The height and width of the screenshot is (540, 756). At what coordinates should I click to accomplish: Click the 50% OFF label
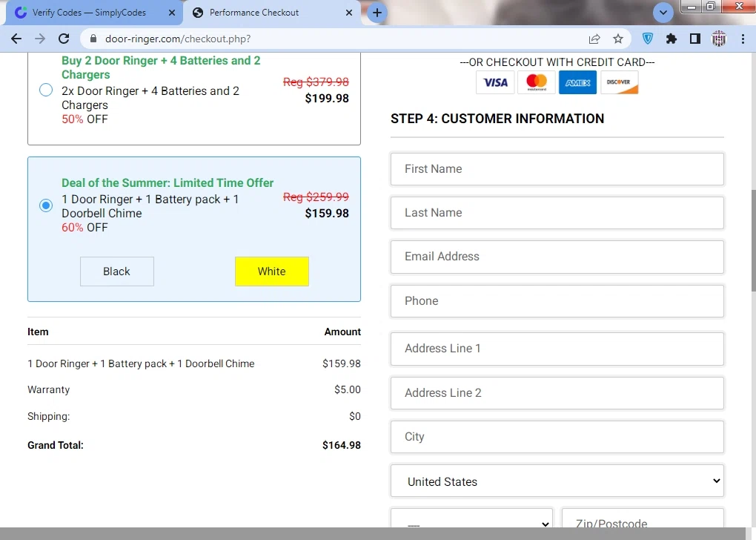point(84,119)
